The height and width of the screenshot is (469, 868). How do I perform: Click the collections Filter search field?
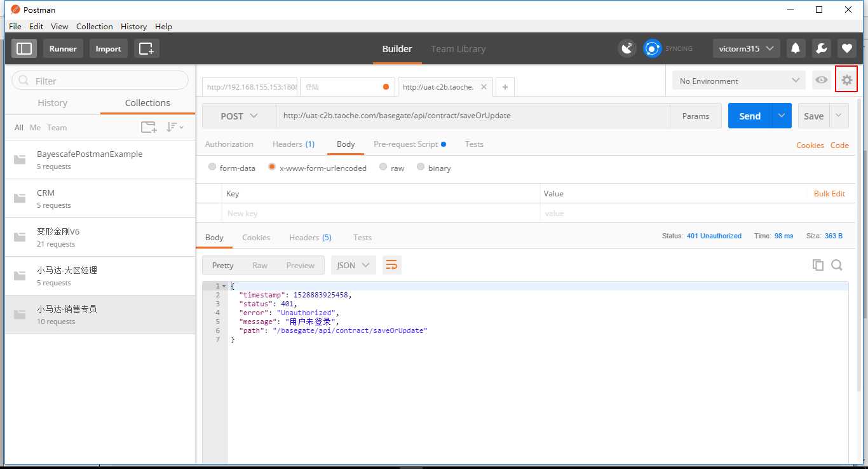100,80
